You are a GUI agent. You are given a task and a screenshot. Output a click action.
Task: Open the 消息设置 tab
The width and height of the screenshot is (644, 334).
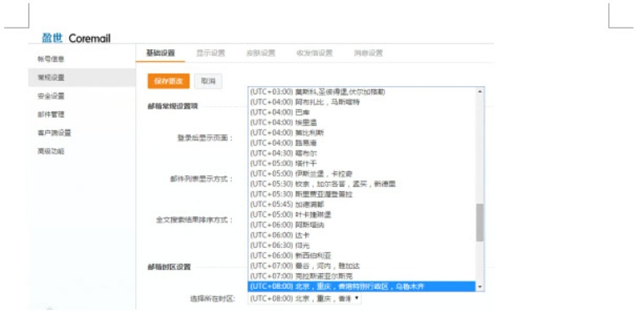[368, 53]
